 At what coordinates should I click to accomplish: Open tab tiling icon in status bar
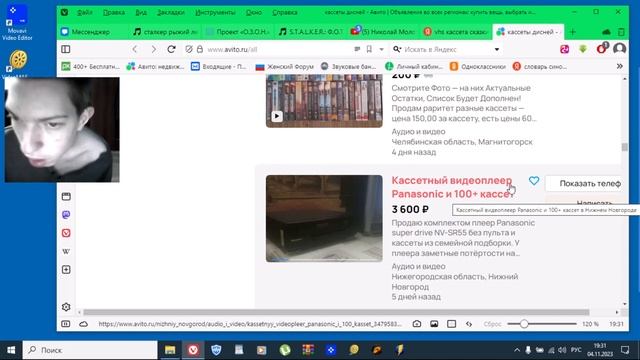coord(451,324)
